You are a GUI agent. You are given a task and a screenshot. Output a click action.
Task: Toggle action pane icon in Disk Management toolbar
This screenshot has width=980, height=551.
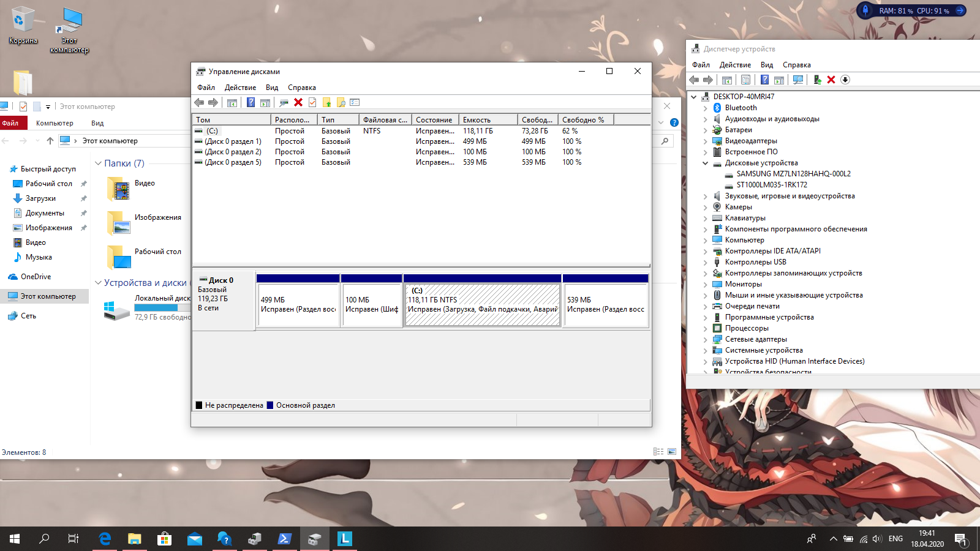point(265,102)
